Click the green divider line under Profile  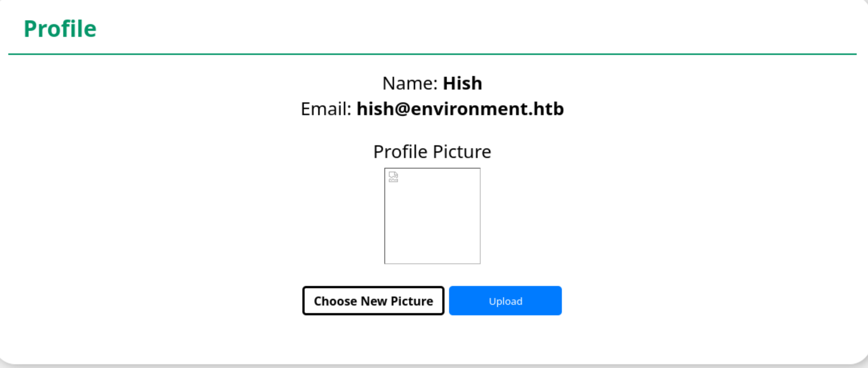coord(432,54)
